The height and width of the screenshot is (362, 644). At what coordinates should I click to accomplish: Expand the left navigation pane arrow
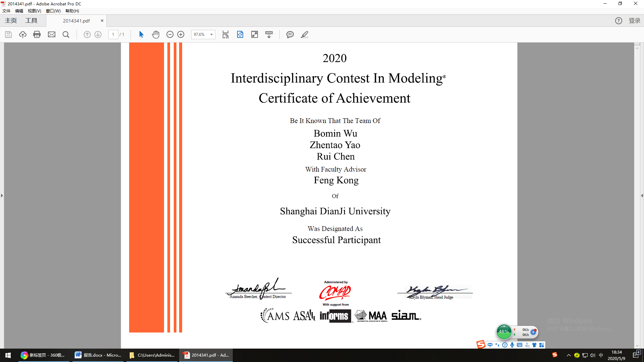(2, 195)
